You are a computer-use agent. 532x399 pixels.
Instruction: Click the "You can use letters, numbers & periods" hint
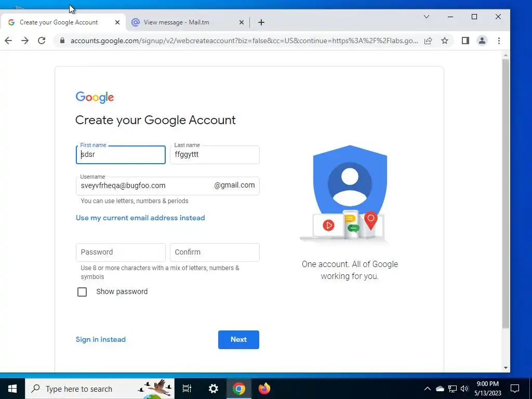point(135,201)
